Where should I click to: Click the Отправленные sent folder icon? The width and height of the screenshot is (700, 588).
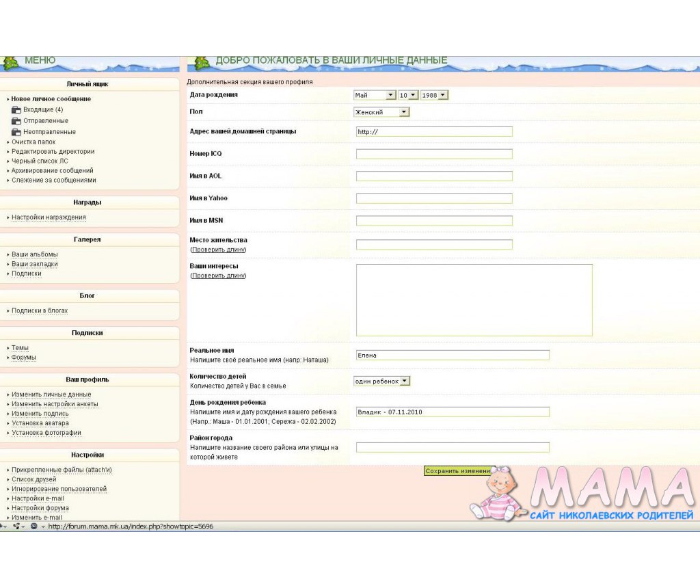tap(16, 121)
